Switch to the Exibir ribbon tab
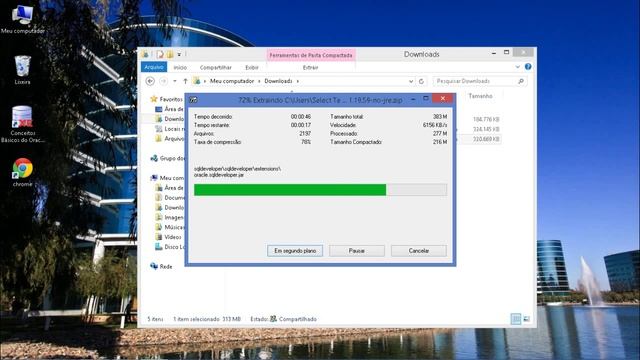 pyautogui.click(x=252, y=67)
